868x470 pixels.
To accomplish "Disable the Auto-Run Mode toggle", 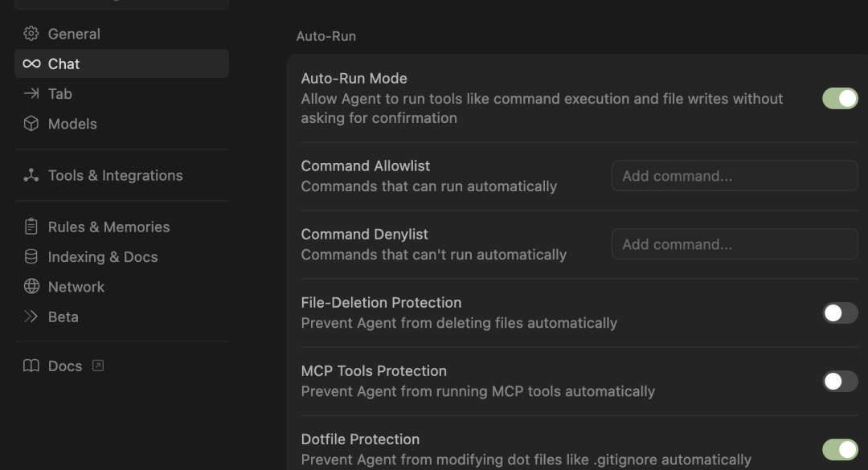I will click(840, 99).
